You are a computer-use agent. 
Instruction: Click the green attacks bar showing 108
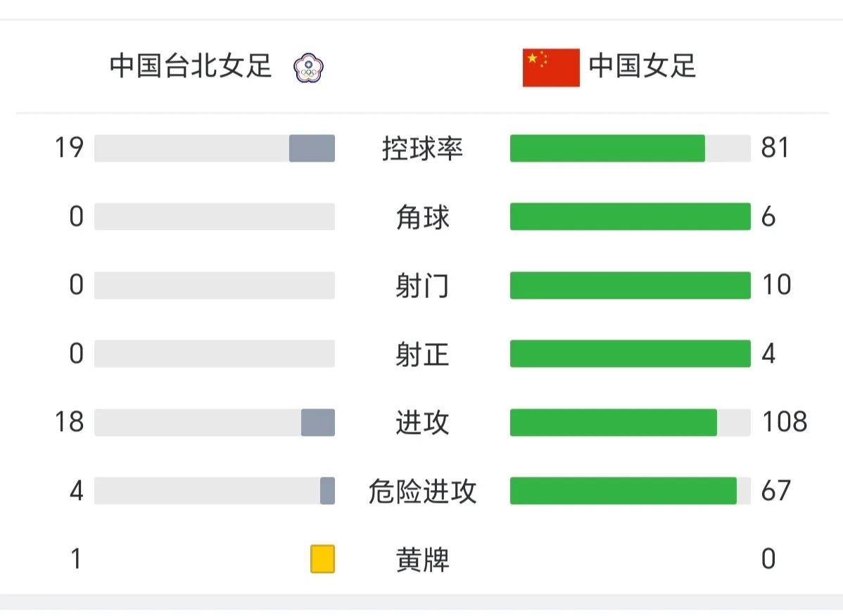click(x=614, y=422)
